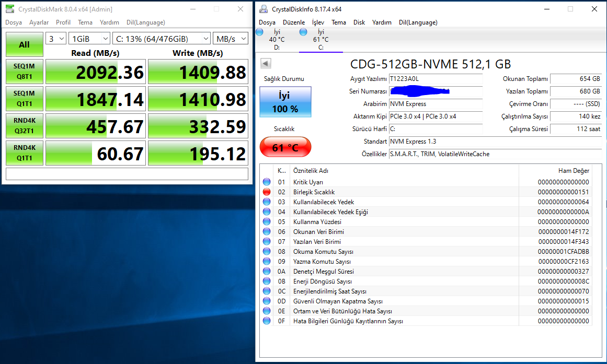This screenshot has height=364, width=607.
Task: Run the SEQ1M Q8T1 test
Action: 25,72
